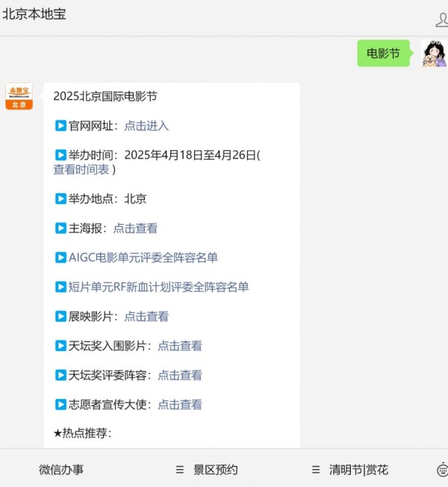Tap the list icon beside 景区预约
Image resolution: width=448 pixels, height=487 pixels.
[179, 470]
